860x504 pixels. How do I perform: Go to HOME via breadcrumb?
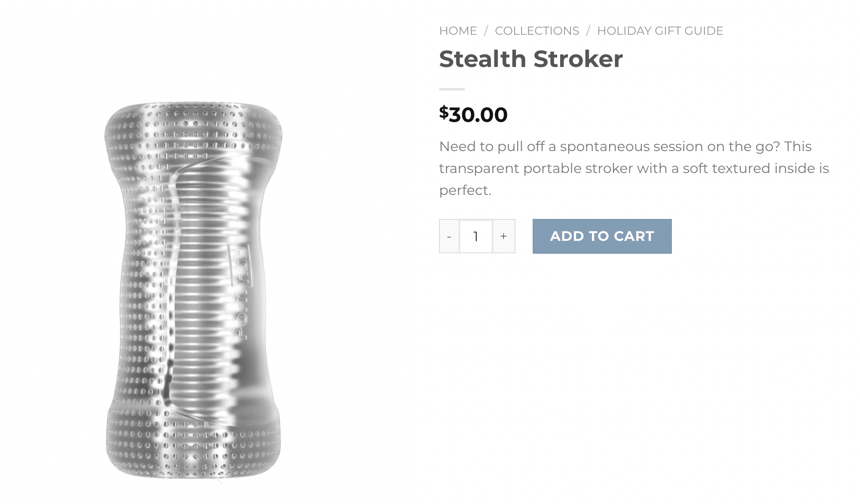click(x=458, y=31)
